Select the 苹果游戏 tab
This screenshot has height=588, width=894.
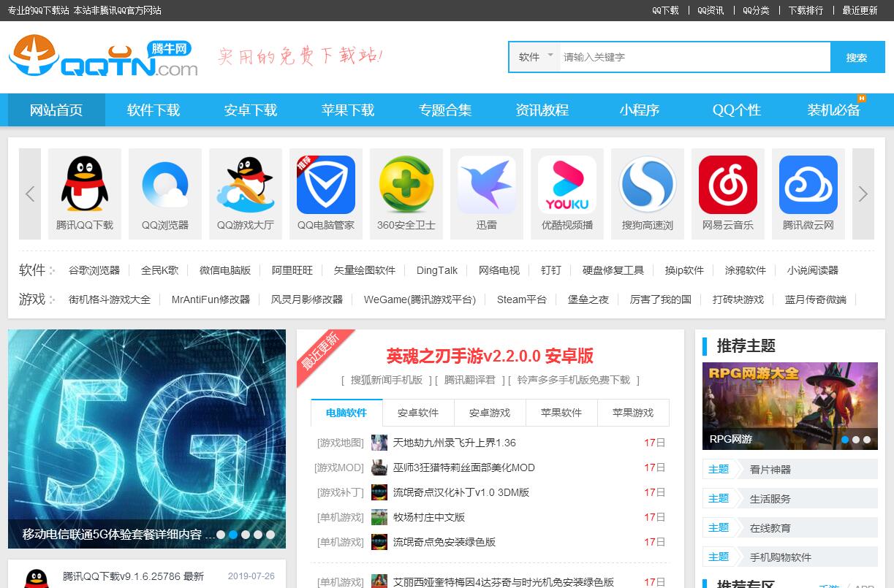click(633, 413)
